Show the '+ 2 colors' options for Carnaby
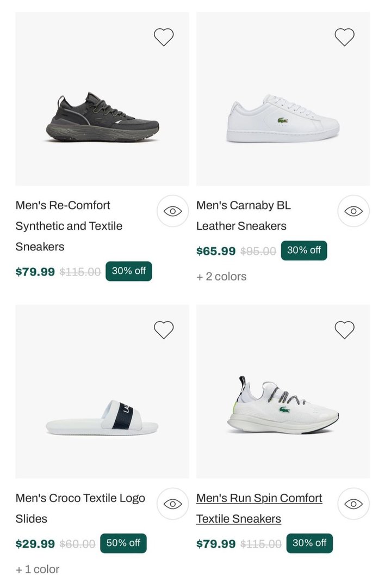Screen dimensions: 385x588 pyautogui.click(x=221, y=277)
